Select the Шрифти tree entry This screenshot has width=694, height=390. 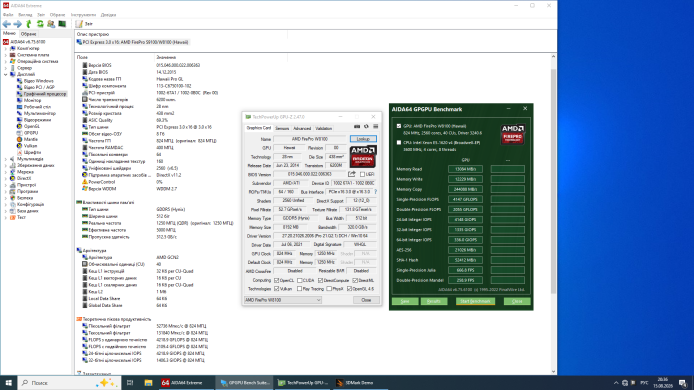pyautogui.click(x=32, y=152)
